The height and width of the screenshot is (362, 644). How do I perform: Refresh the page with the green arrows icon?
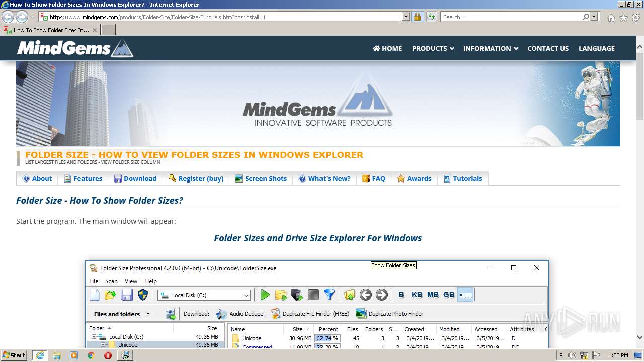coord(431,17)
